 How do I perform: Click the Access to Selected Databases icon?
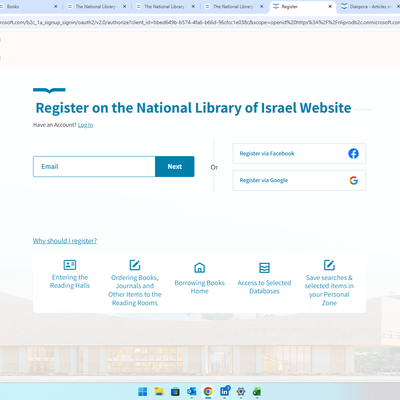(264, 268)
